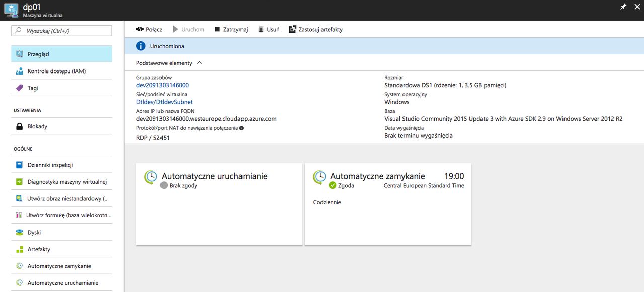Open the Przegląd overview menu item
Screen dimensions: 644x292
[x=61, y=54]
